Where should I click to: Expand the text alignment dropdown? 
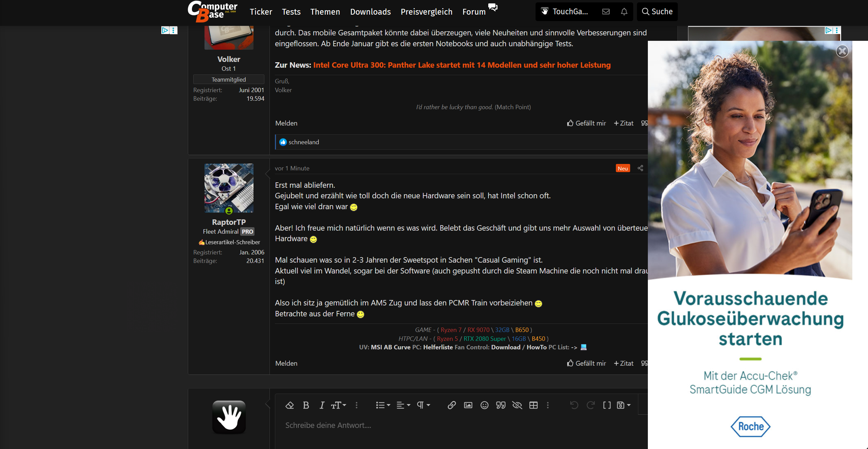pyautogui.click(x=404, y=405)
